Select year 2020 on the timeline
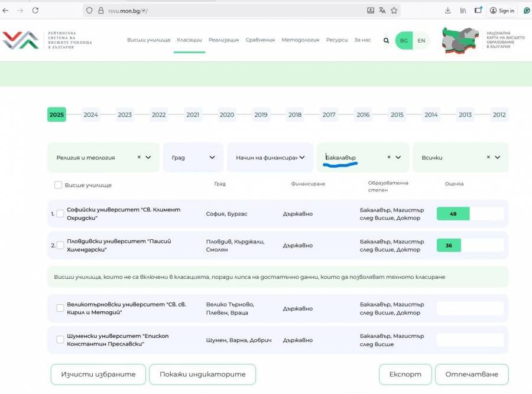532x394 pixels. pos(227,115)
